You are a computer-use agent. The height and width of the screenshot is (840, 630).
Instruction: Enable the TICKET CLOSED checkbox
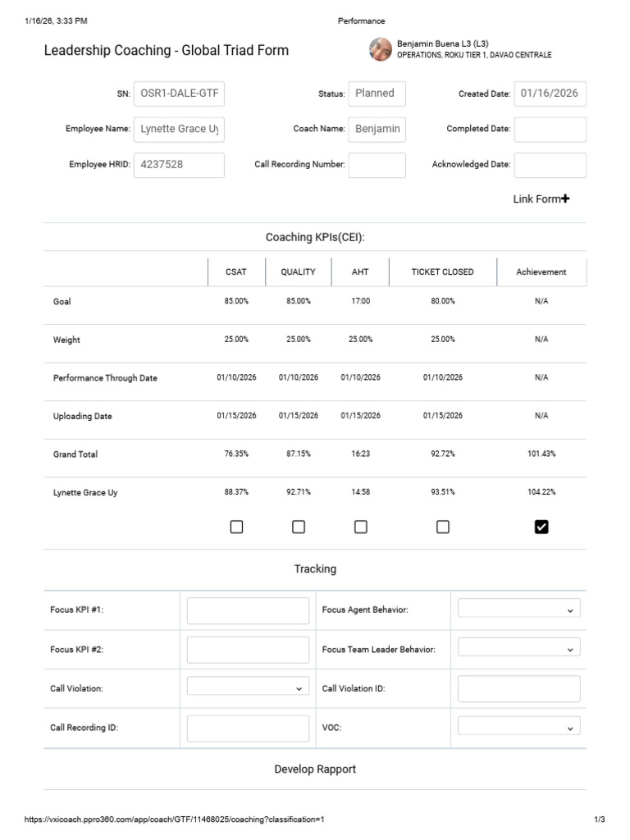(x=442, y=527)
